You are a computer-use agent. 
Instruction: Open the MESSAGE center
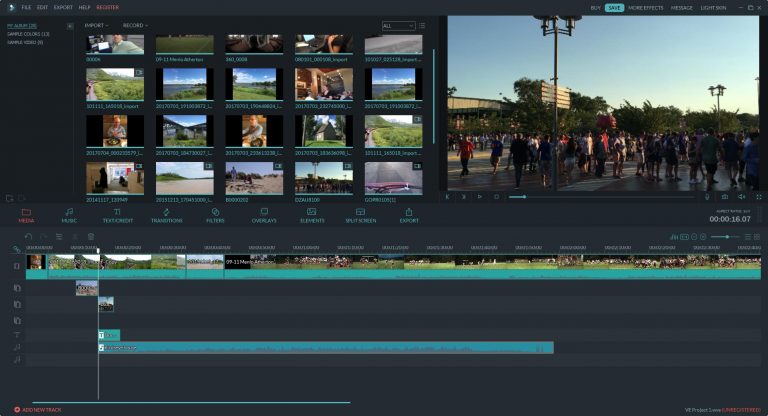pos(681,8)
